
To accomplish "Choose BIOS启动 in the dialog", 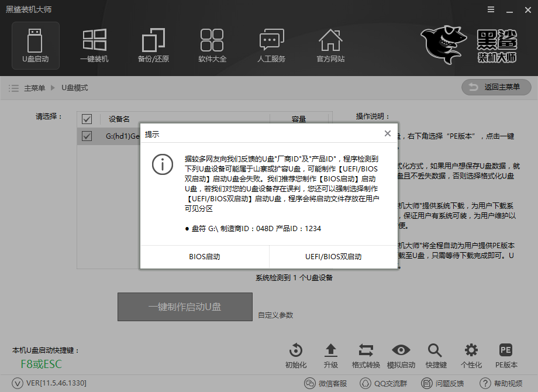I will tap(203, 257).
